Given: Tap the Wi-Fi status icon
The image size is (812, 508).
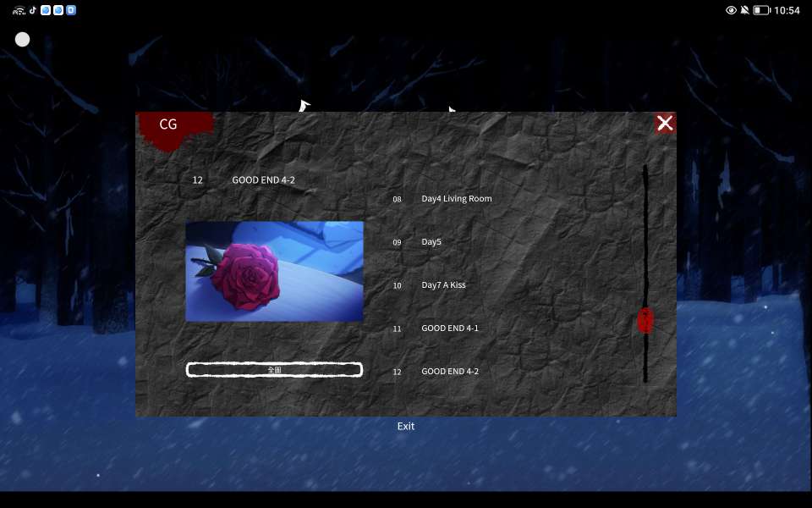Looking at the screenshot, I should click(19, 10).
